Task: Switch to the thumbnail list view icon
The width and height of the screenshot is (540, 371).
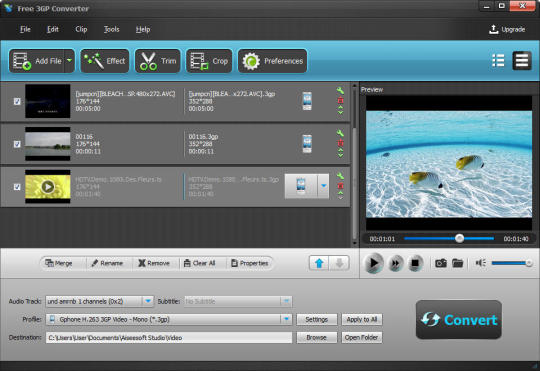Action: coord(498,61)
